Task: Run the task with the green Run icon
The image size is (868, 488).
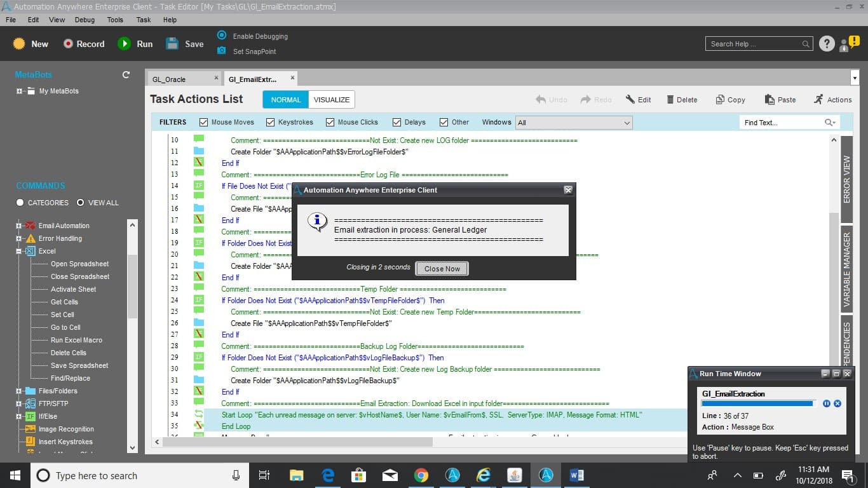Action: pyautogui.click(x=124, y=44)
